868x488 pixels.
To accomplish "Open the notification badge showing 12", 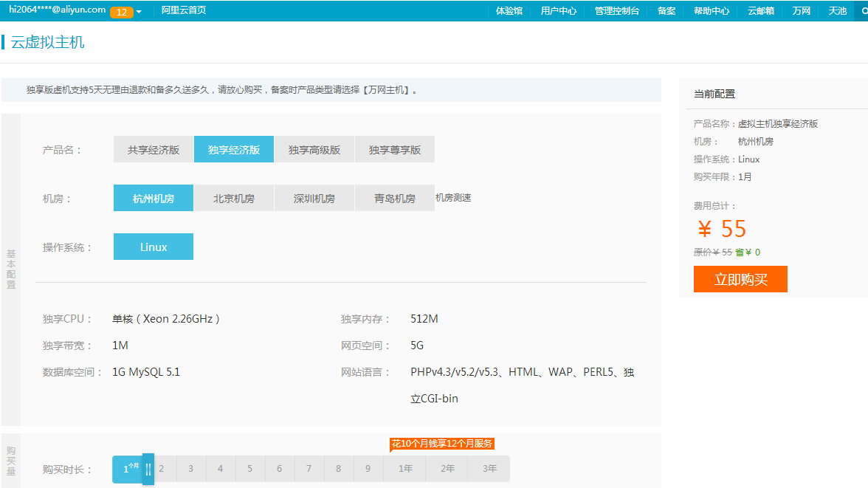I will (121, 12).
